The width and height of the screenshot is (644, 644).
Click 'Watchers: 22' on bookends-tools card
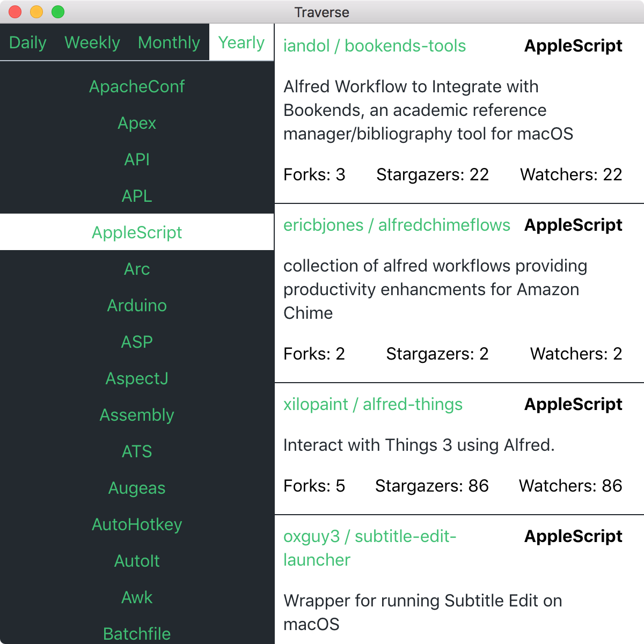click(571, 174)
